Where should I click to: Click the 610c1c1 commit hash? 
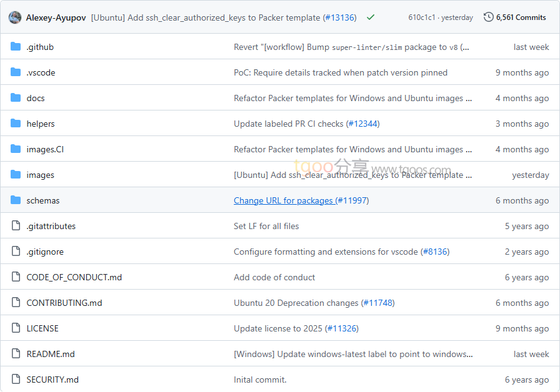pyautogui.click(x=422, y=17)
